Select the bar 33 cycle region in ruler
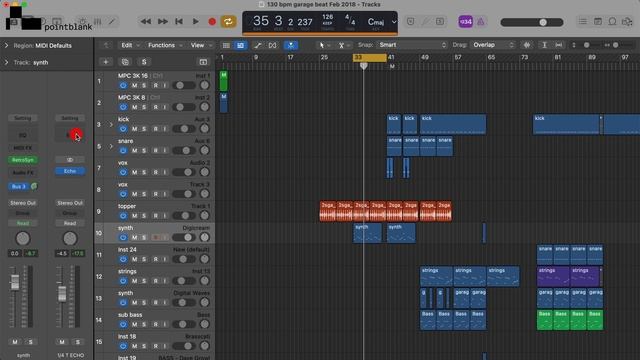Viewport: 640px width, 360px height. [x=369, y=58]
